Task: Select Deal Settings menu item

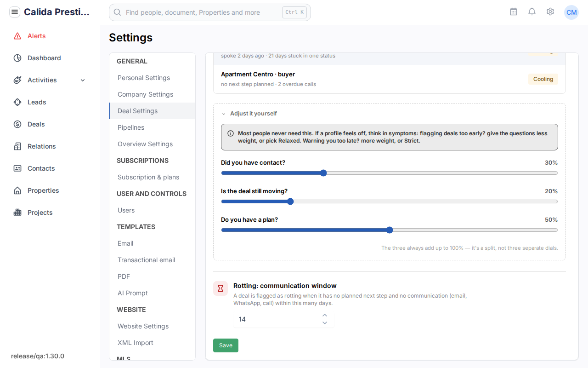Action: click(x=153, y=111)
